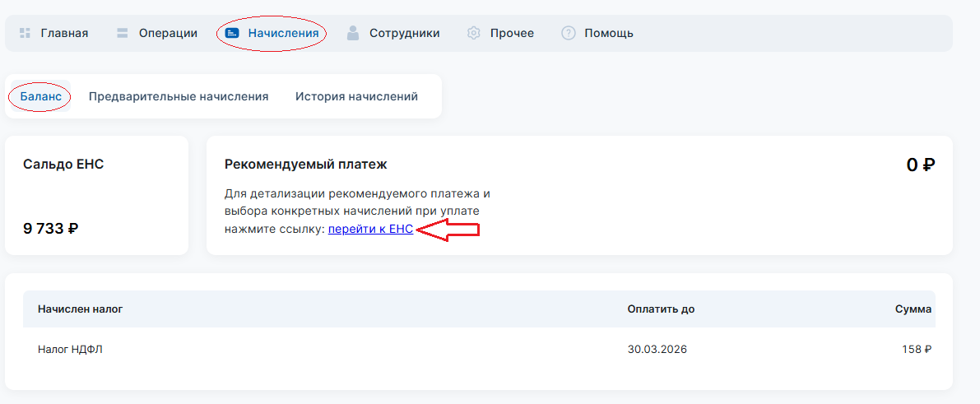This screenshot has height=404, width=980.
Task: Click the Сальдо ЕНС card title
Action: click(63, 165)
